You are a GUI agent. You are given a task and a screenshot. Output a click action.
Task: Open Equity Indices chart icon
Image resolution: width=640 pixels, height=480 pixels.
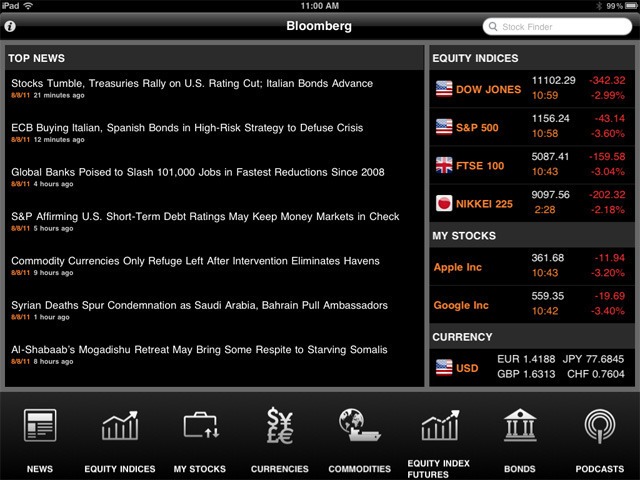(120, 428)
